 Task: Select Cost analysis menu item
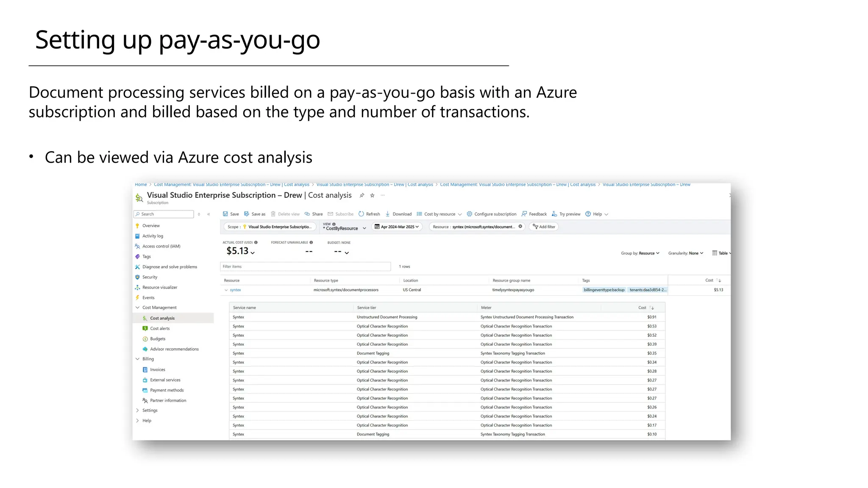(x=174, y=318)
